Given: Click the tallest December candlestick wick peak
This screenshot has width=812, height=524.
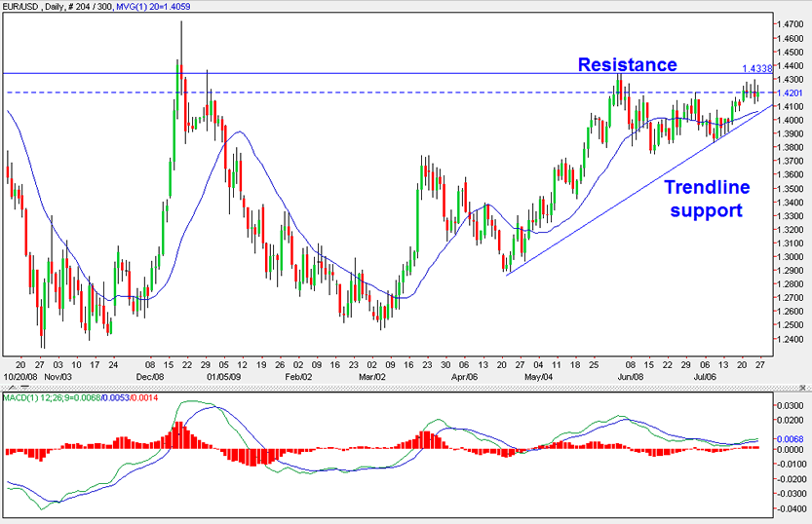Looking at the screenshot, I should point(181,21).
